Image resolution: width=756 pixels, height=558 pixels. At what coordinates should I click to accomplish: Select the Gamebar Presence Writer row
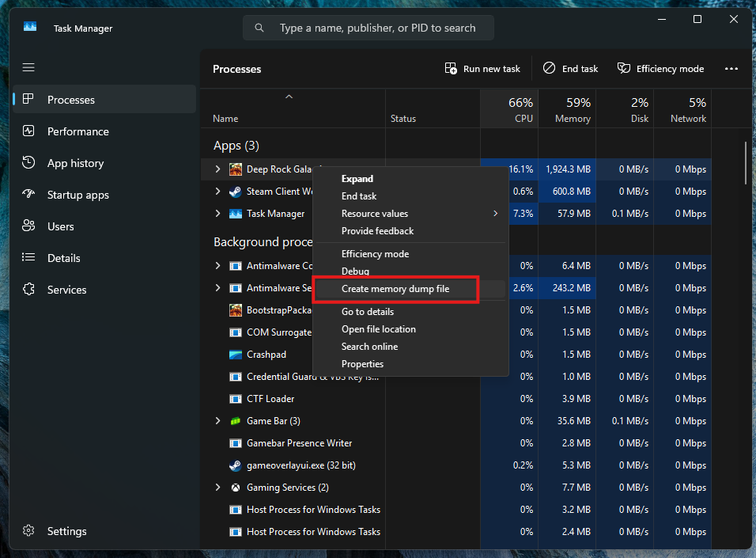click(455, 443)
